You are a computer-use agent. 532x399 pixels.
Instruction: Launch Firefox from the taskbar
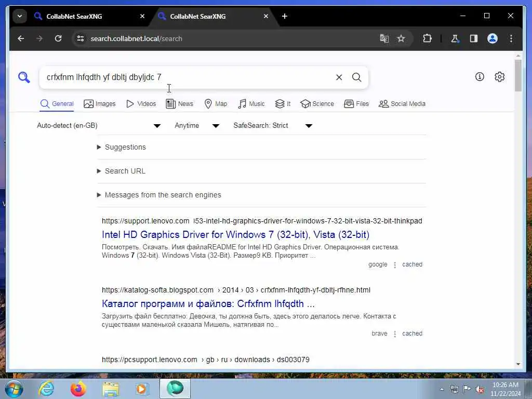click(78, 389)
